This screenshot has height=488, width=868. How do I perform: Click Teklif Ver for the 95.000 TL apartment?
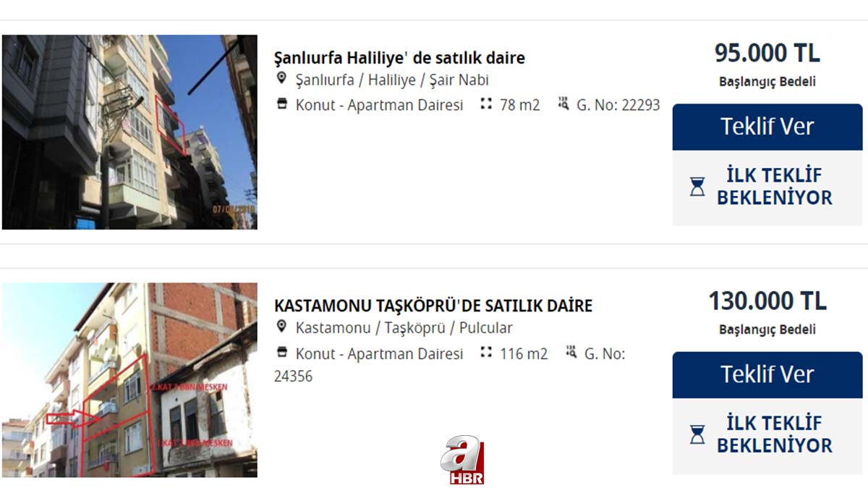767,127
